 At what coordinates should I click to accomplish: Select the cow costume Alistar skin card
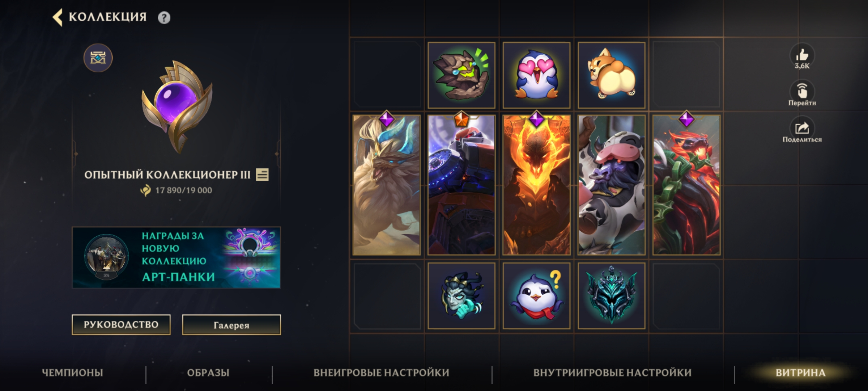coord(611,185)
